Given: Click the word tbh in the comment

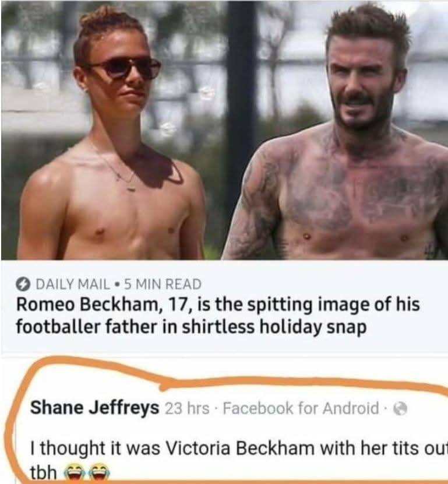Looking at the screenshot, I should click(x=44, y=472).
